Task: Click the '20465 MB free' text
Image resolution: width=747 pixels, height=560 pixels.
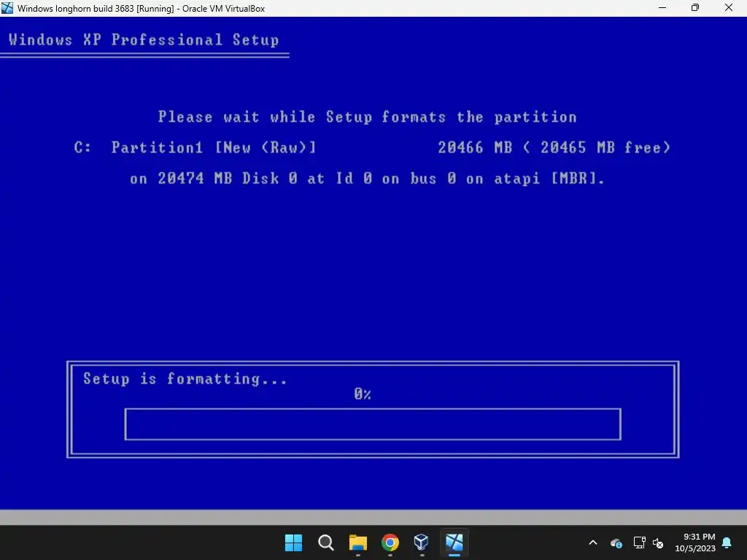Action: pos(601,147)
